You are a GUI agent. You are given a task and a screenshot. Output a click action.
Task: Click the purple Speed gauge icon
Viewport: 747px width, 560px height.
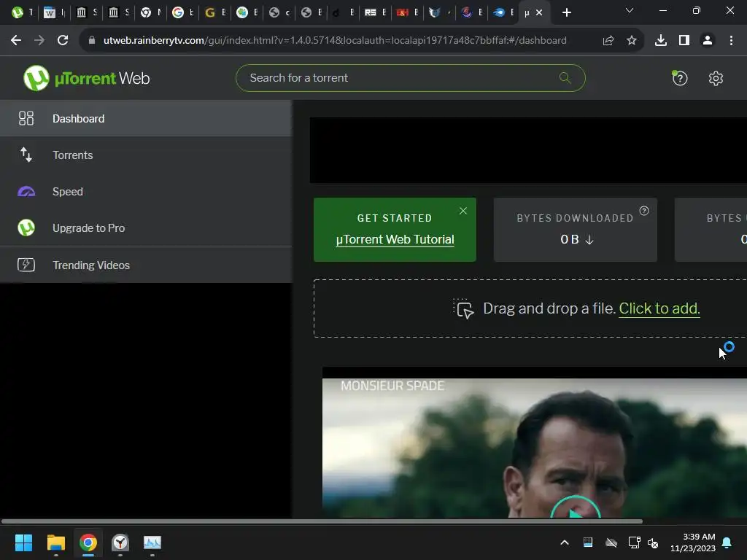pos(26,192)
